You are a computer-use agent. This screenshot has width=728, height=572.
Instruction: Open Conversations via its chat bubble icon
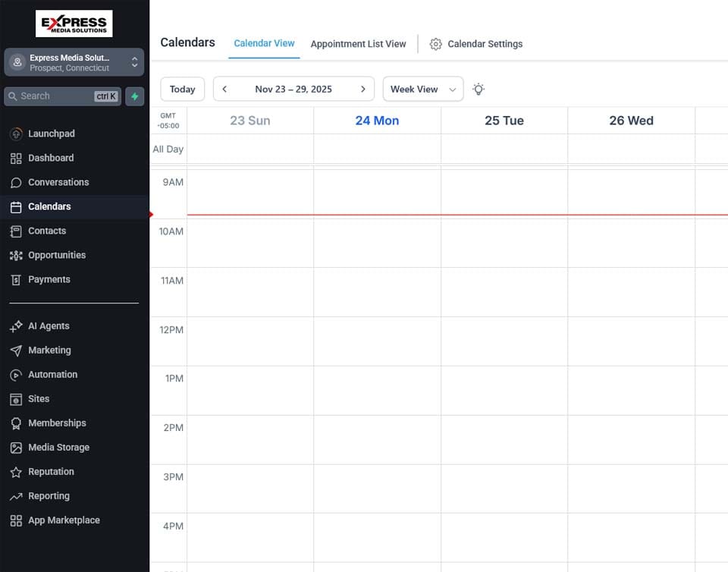click(16, 182)
